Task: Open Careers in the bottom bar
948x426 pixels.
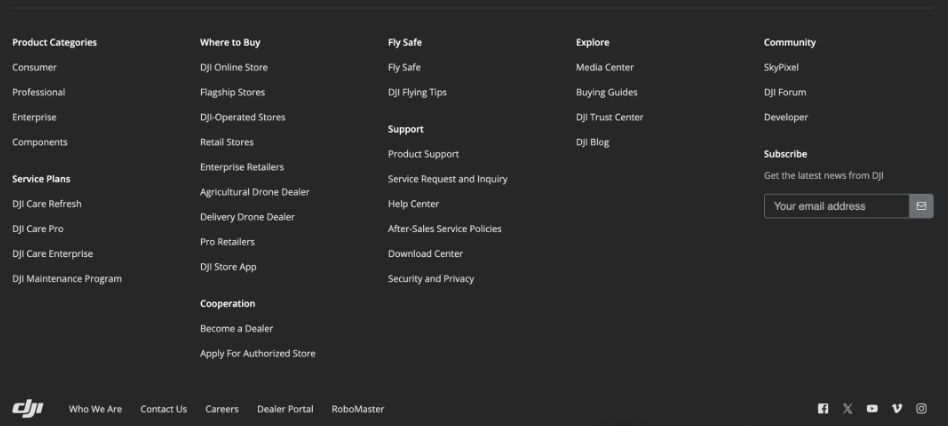Action: [222, 409]
